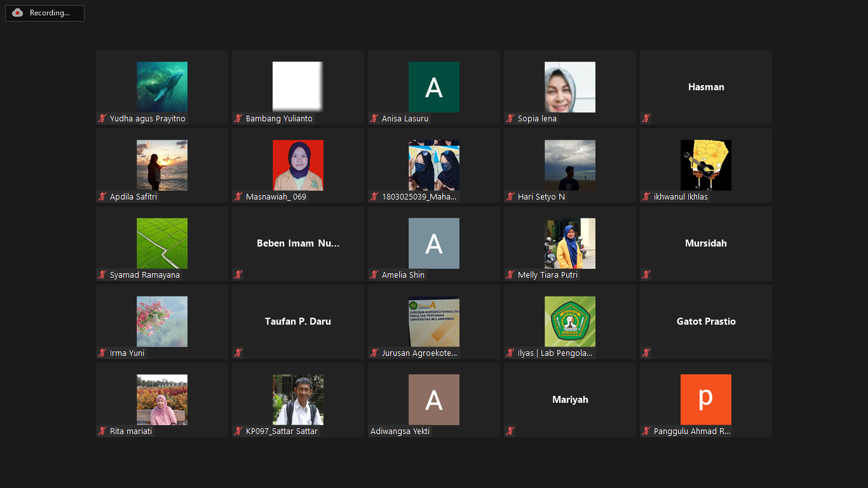Viewport: 868px width, 488px height.
Task: Select Sopia lena's profile photo
Action: click(570, 87)
